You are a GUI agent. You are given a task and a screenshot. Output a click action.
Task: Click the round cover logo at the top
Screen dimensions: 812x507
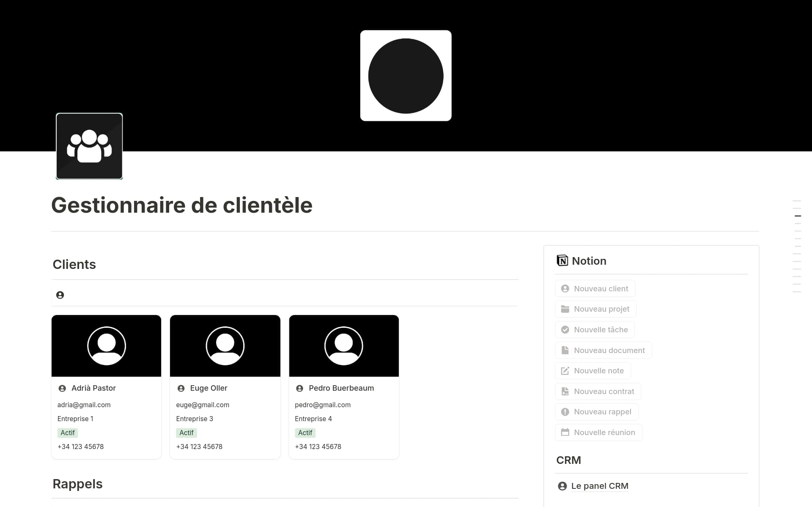pyautogui.click(x=406, y=76)
